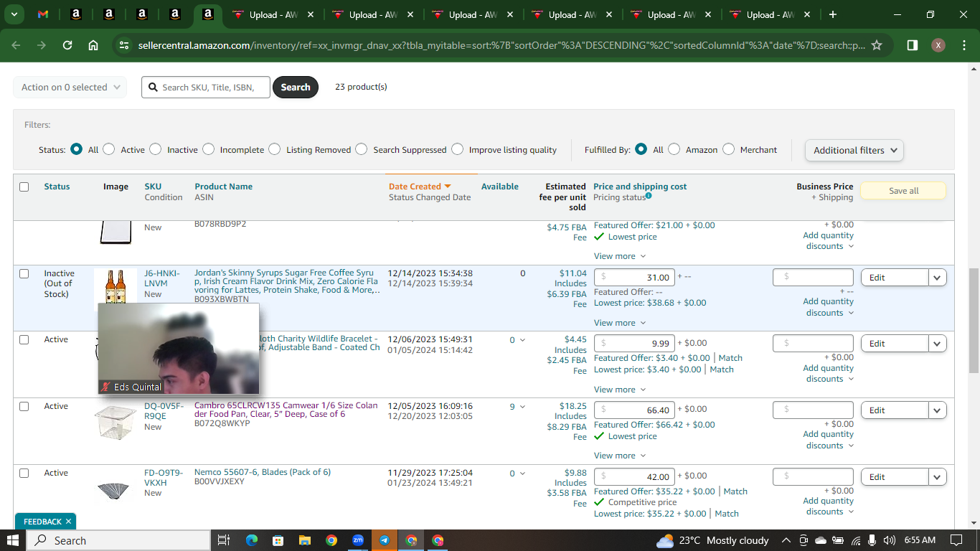Screen dimensions: 980x551
Task: Sort by the SKU column header
Action: 153,187
